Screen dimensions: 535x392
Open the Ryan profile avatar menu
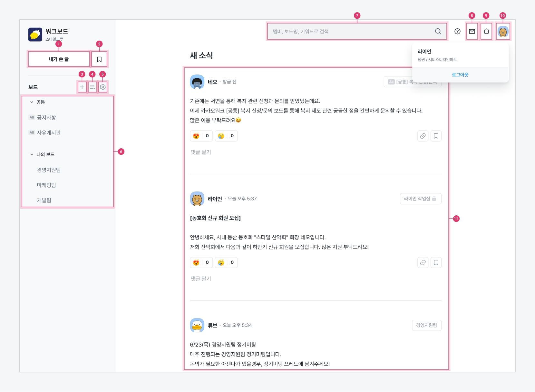tap(503, 32)
